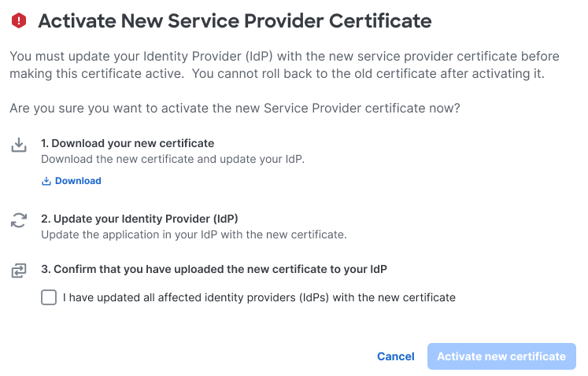The width and height of the screenshot is (588, 376).
Task: Click the 'making this certificate active' phrase
Action: click(x=97, y=74)
